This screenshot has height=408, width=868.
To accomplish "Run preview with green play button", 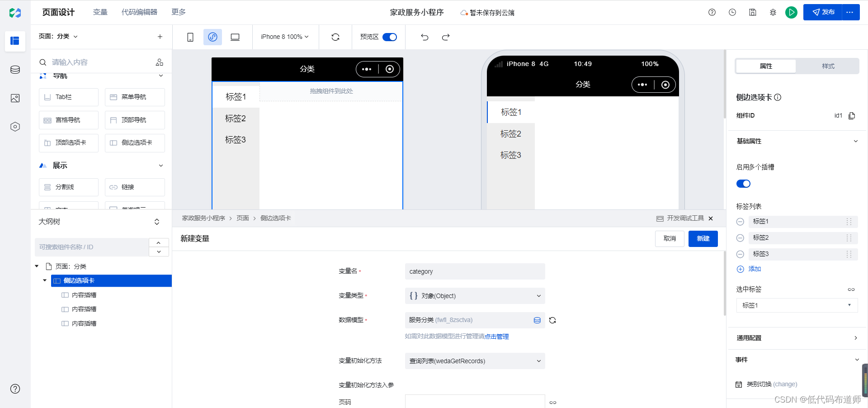I will coord(791,12).
